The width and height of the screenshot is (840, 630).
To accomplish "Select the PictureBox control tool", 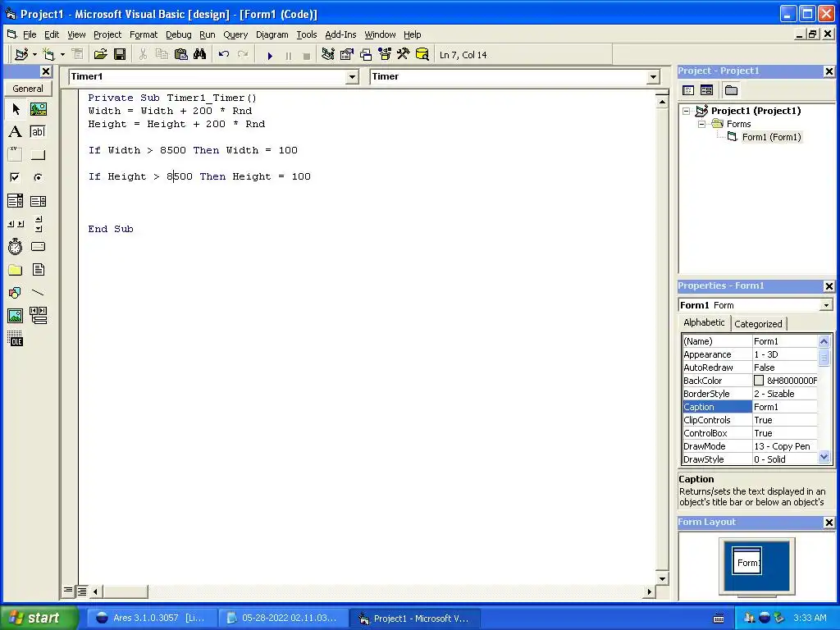I will click(38, 109).
